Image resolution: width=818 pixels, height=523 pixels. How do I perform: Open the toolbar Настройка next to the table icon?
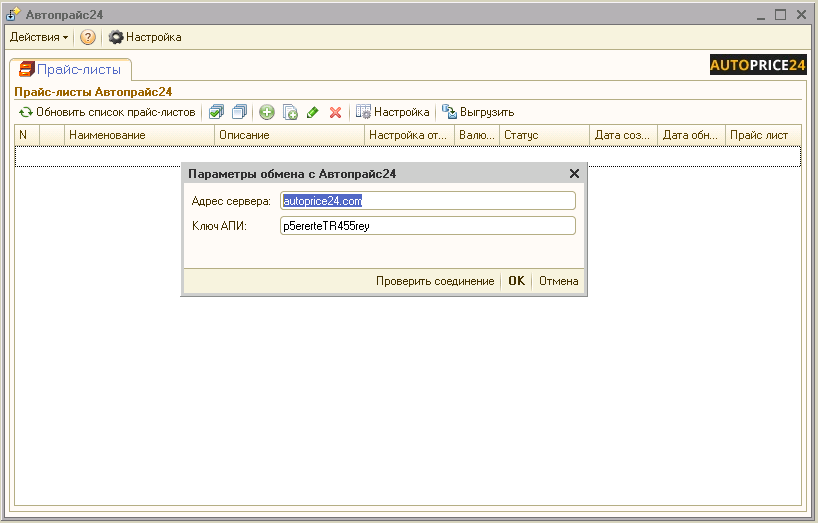pos(393,112)
